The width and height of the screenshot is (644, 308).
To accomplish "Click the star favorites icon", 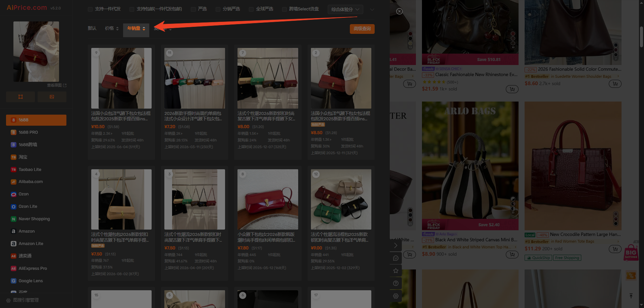I will click(396, 270).
